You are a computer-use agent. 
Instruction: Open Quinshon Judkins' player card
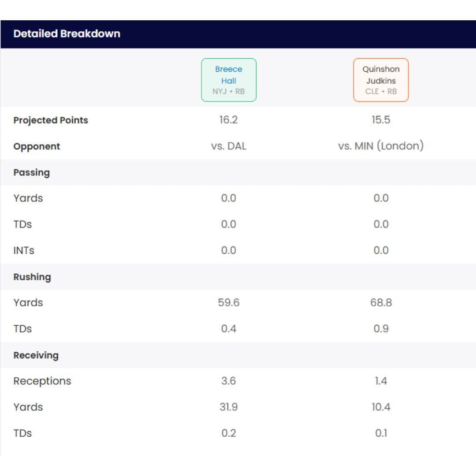(381, 80)
